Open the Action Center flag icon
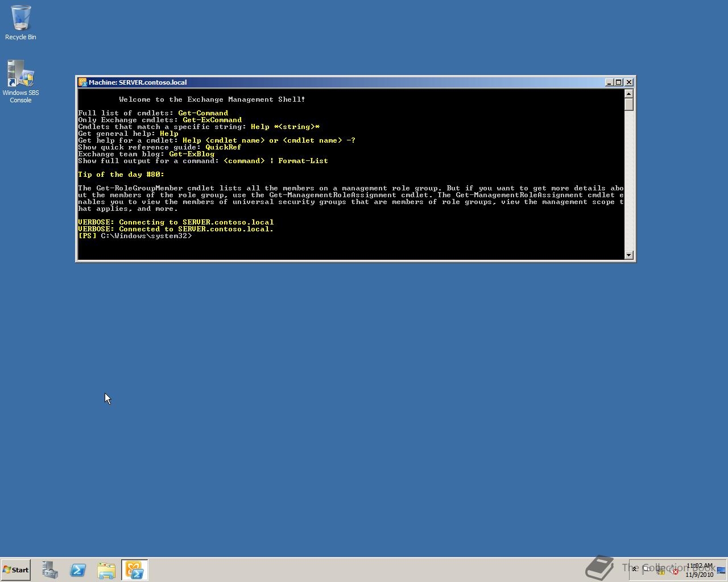The width and height of the screenshot is (728, 582). click(647, 569)
